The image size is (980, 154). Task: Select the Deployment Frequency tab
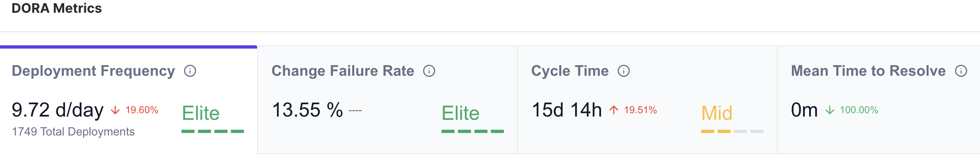128,100
